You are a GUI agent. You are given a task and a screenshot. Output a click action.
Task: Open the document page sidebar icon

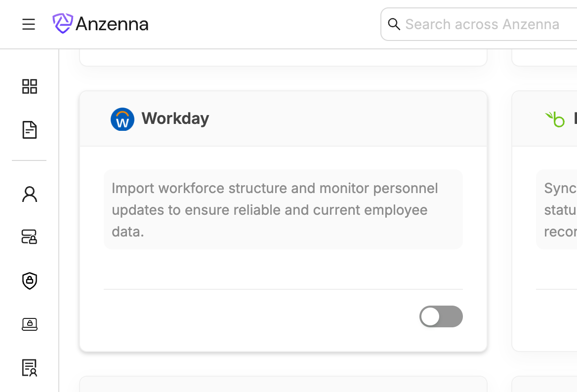[30, 130]
